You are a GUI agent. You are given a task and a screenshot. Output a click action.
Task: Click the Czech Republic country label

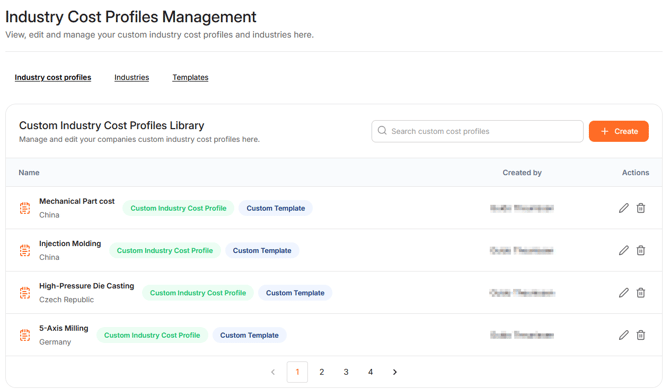tap(66, 300)
